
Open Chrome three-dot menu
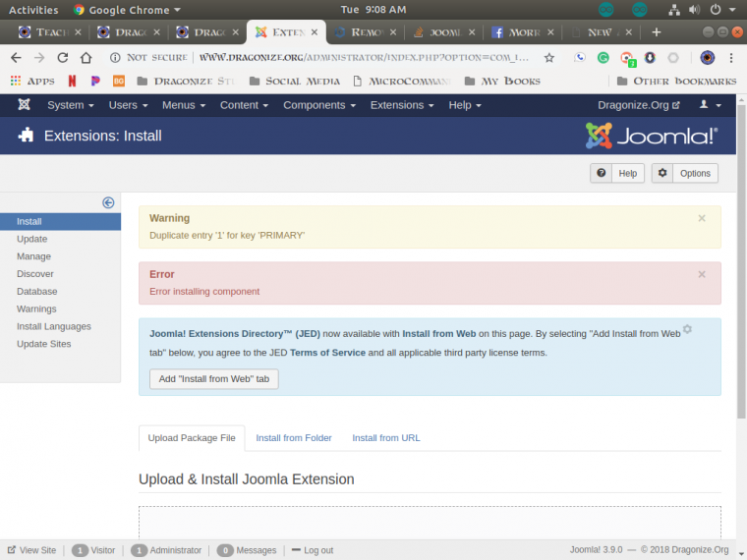tap(731, 58)
